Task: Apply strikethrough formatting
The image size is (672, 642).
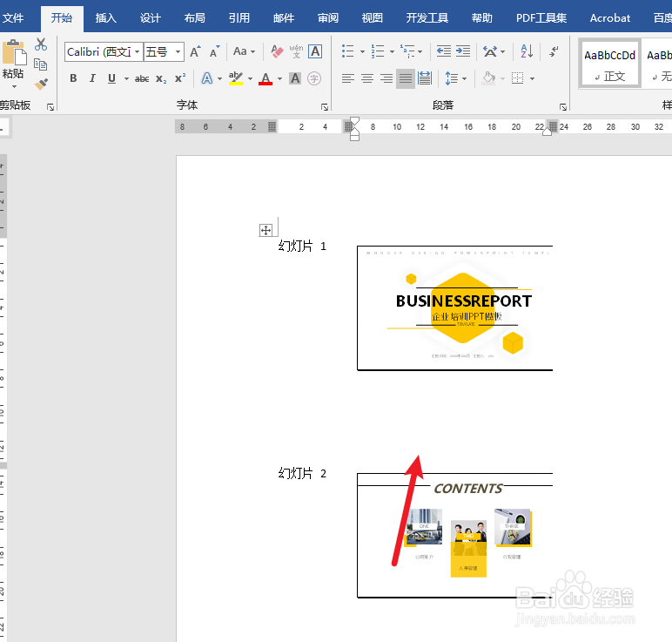Action: click(142, 79)
